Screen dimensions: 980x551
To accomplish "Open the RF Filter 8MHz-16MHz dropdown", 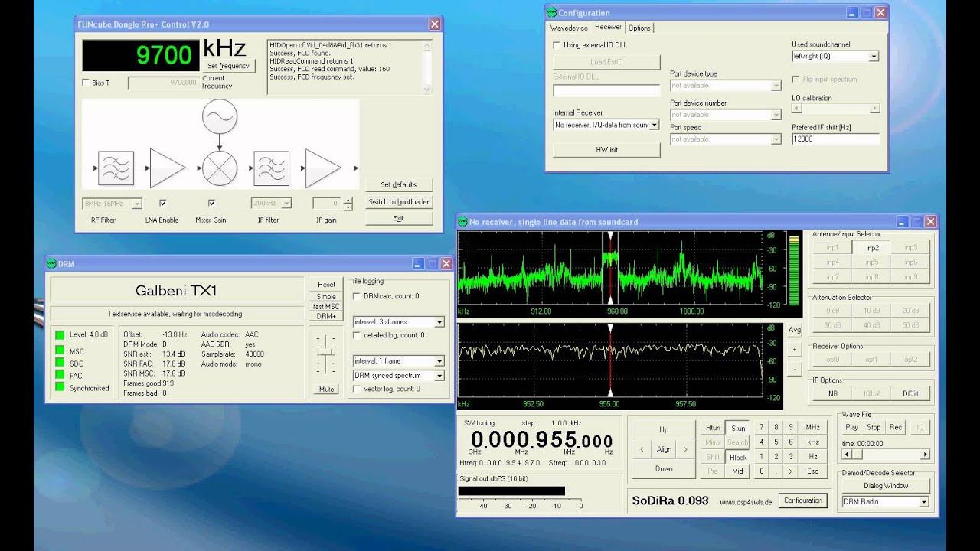I will (x=137, y=204).
